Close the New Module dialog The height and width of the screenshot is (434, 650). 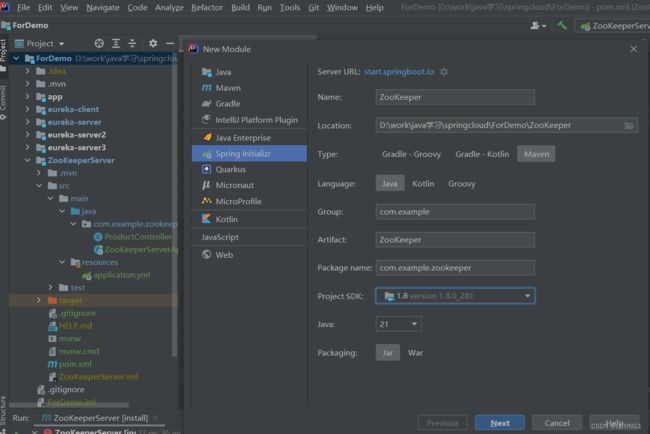click(633, 49)
